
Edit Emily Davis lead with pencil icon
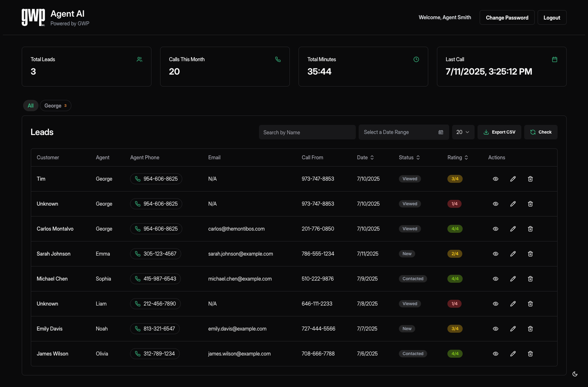pyautogui.click(x=513, y=329)
